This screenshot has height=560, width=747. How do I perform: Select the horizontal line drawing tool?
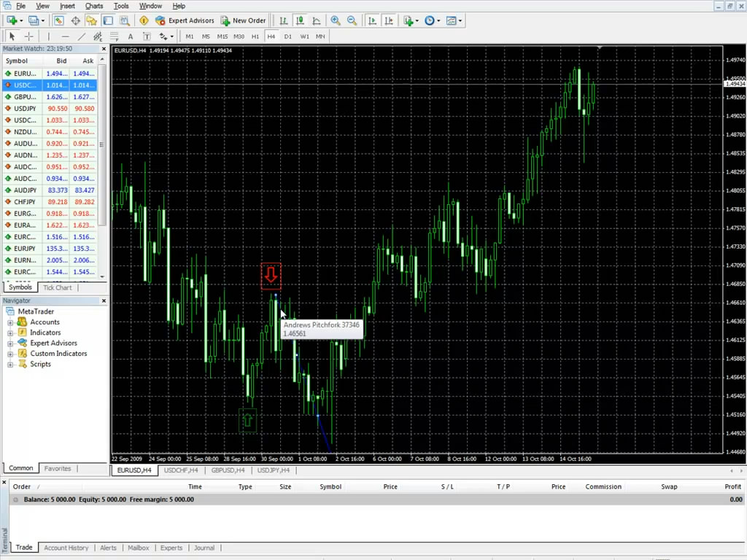coord(65,36)
